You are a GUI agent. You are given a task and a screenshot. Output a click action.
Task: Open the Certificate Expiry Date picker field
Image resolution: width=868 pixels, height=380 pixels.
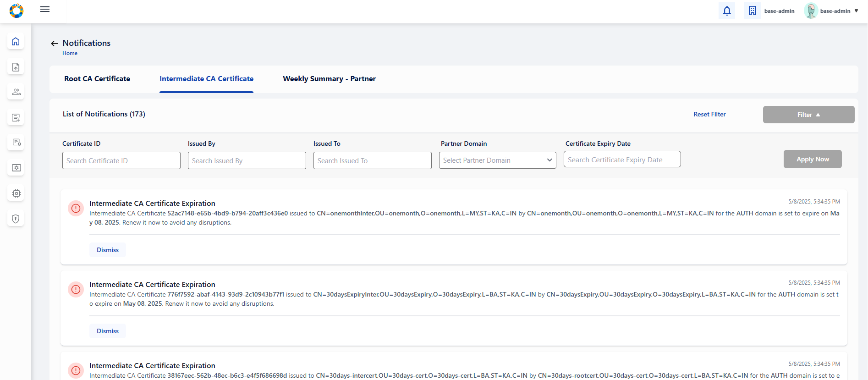[622, 159]
